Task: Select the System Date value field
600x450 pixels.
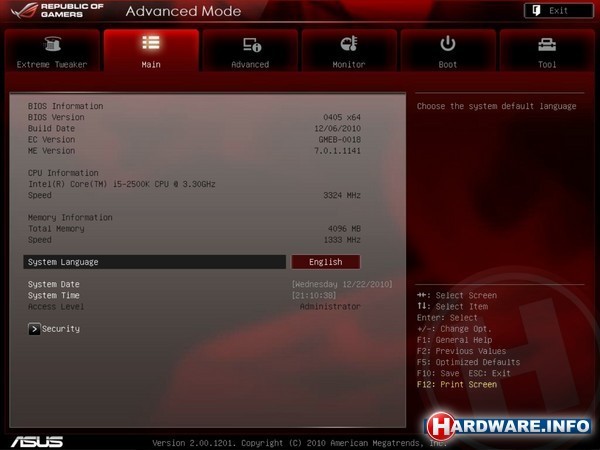Action: (x=325, y=284)
